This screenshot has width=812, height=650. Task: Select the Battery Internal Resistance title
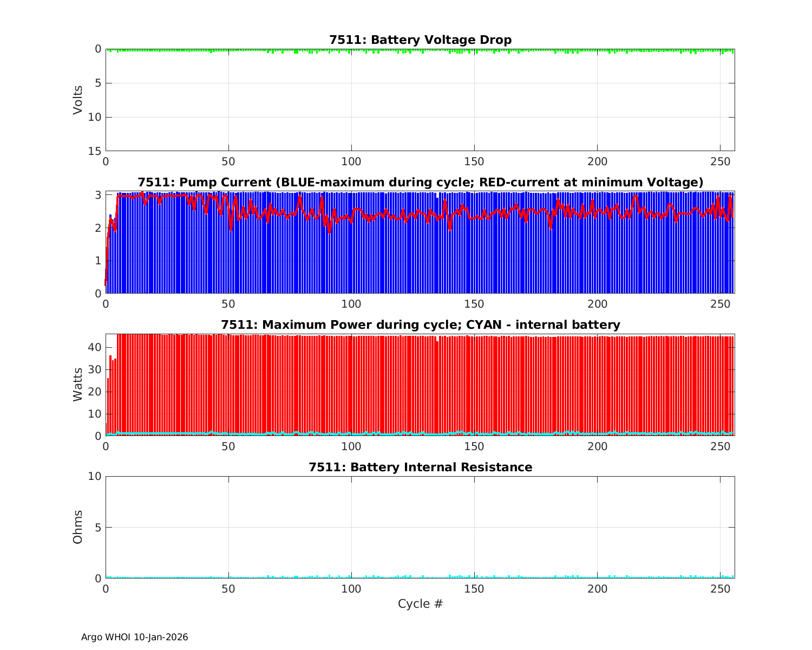tap(420, 467)
